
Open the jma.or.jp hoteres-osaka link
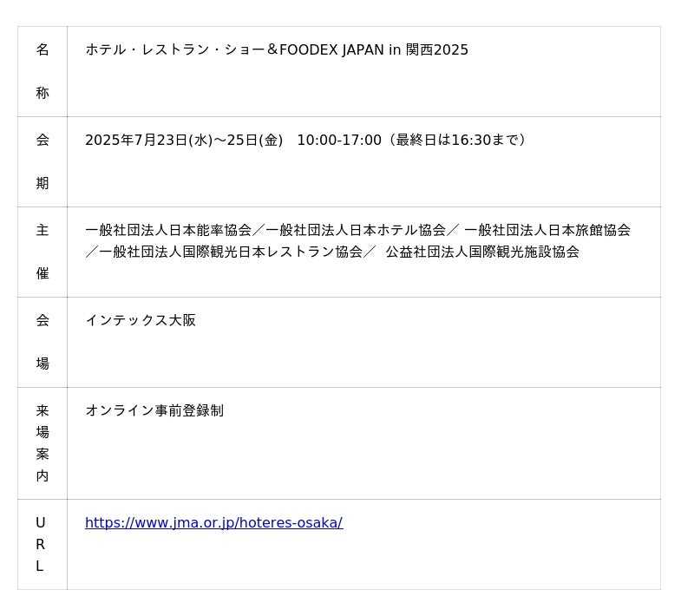click(x=213, y=523)
